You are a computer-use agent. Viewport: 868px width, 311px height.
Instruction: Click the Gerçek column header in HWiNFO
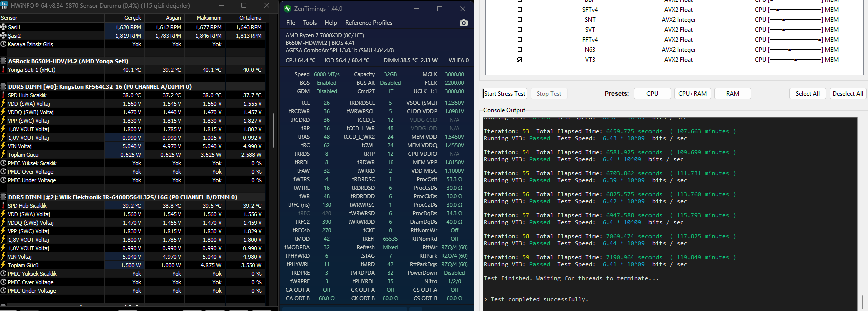click(x=125, y=18)
